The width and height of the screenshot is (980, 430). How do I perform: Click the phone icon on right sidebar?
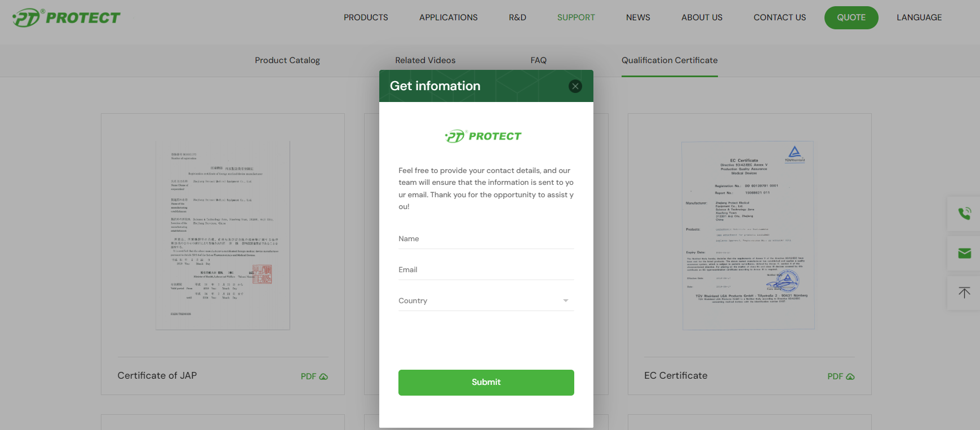pyautogui.click(x=964, y=214)
